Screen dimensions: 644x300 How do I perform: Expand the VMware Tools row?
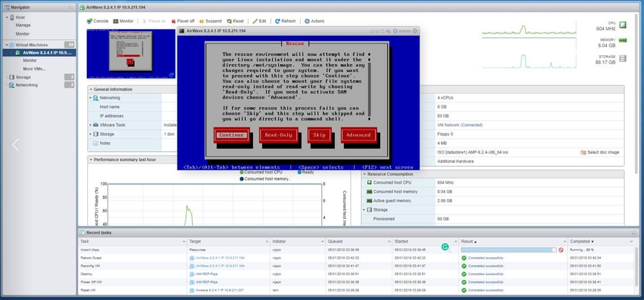click(91, 125)
